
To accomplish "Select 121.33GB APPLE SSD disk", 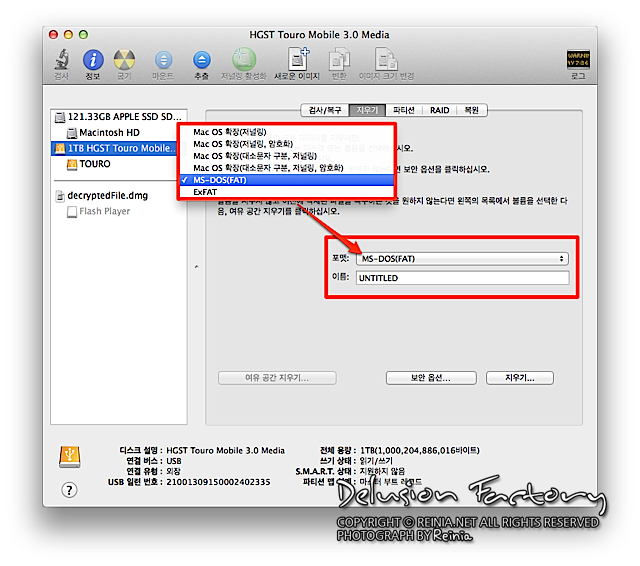I will pos(119,117).
